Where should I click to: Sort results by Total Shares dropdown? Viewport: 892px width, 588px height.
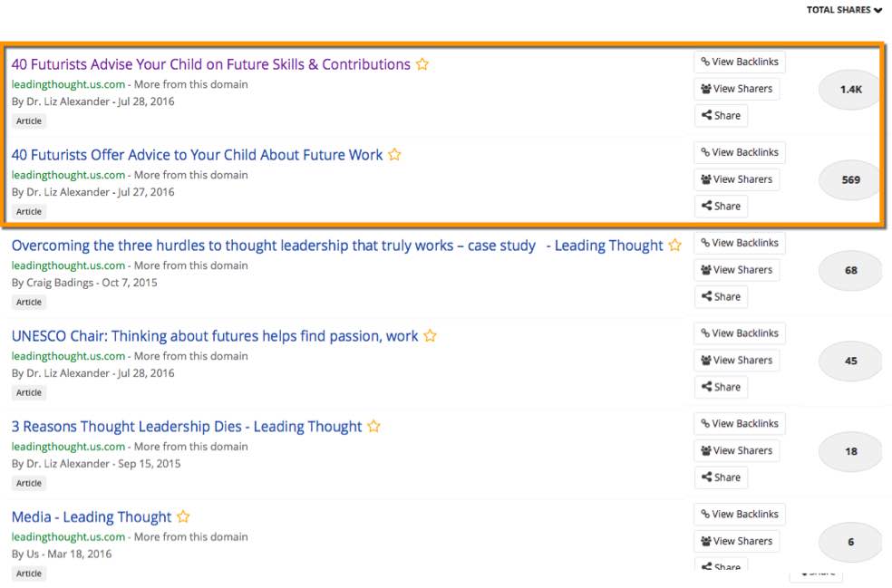tap(844, 10)
